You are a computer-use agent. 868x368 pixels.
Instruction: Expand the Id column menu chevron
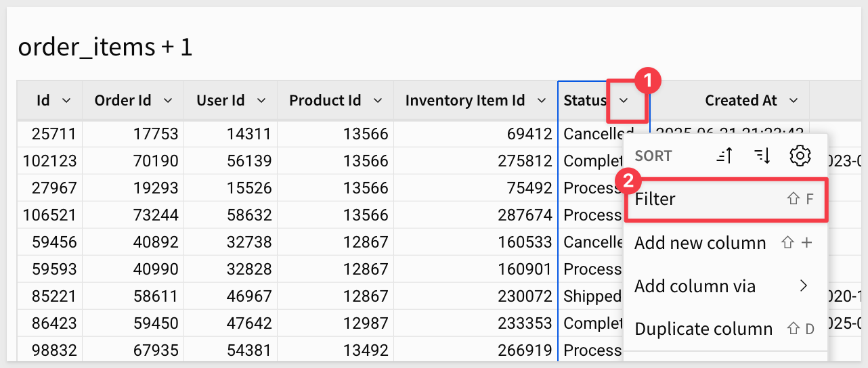tap(66, 101)
